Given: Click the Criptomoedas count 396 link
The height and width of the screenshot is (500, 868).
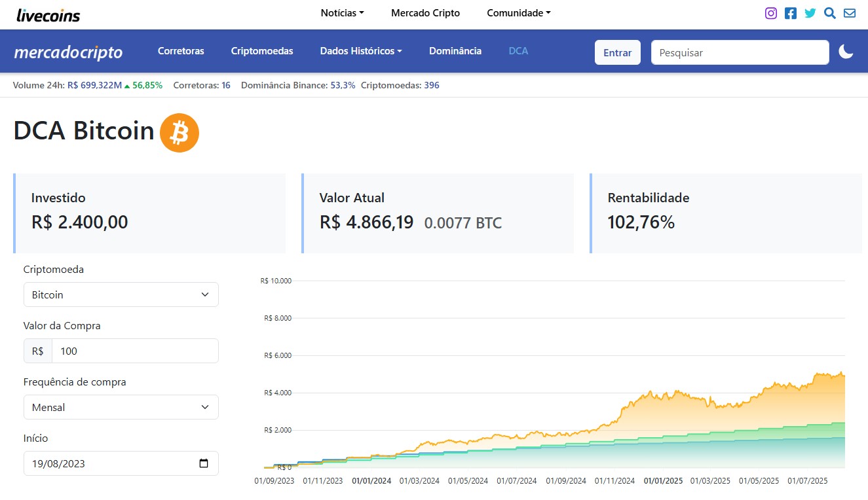Looking at the screenshot, I should coord(432,85).
